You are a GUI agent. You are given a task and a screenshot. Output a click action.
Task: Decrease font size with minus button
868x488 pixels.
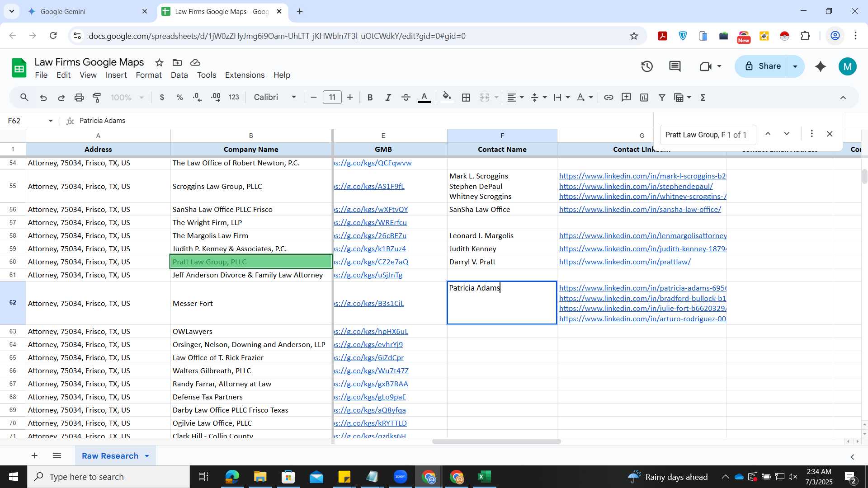tap(314, 97)
